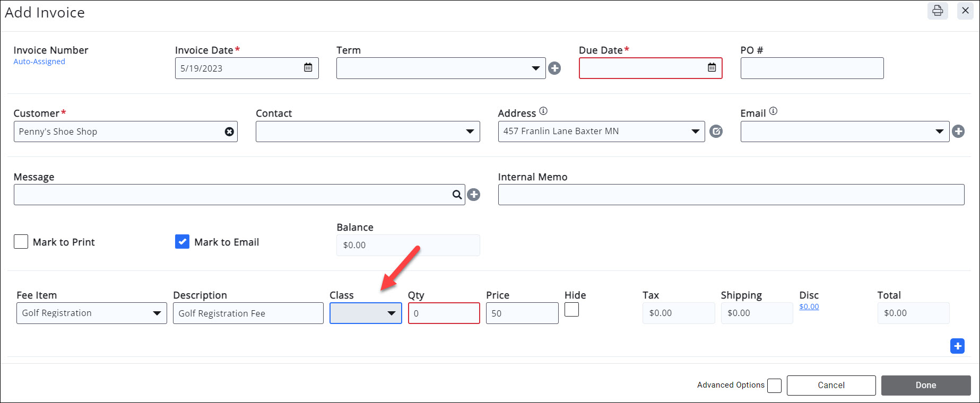Open the Disc $0.00 link

click(809, 306)
